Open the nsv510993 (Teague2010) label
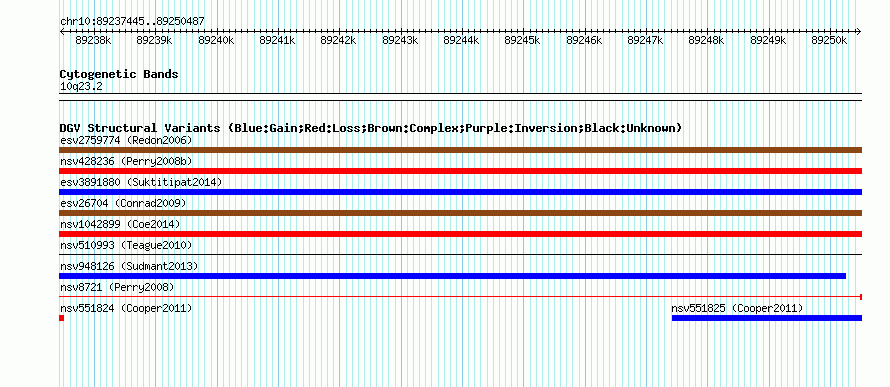The width and height of the screenshot is (890, 387). click(126, 245)
